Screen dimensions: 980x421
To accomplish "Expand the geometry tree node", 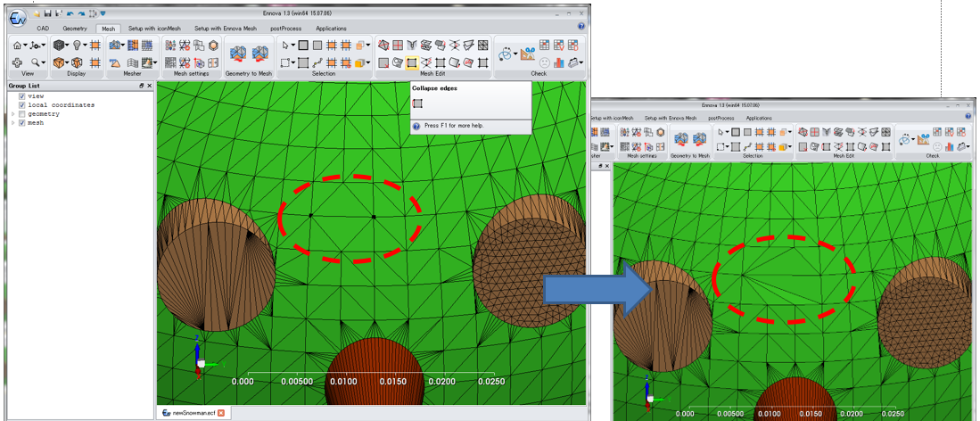I will (x=12, y=113).
